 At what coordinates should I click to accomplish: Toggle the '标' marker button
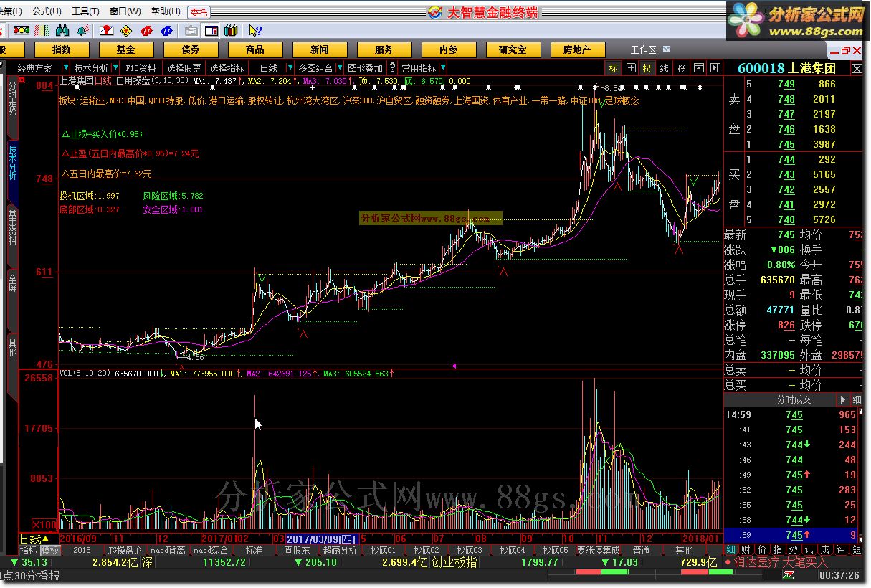coord(614,68)
